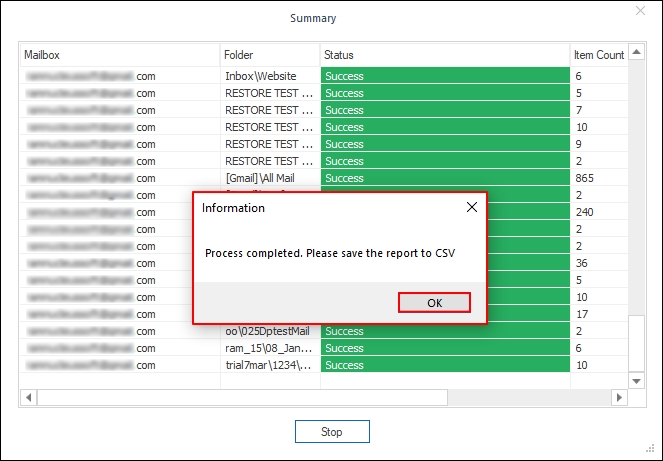The width and height of the screenshot is (663, 461).
Task: Close the Information dialog with X
Action: pos(472,207)
